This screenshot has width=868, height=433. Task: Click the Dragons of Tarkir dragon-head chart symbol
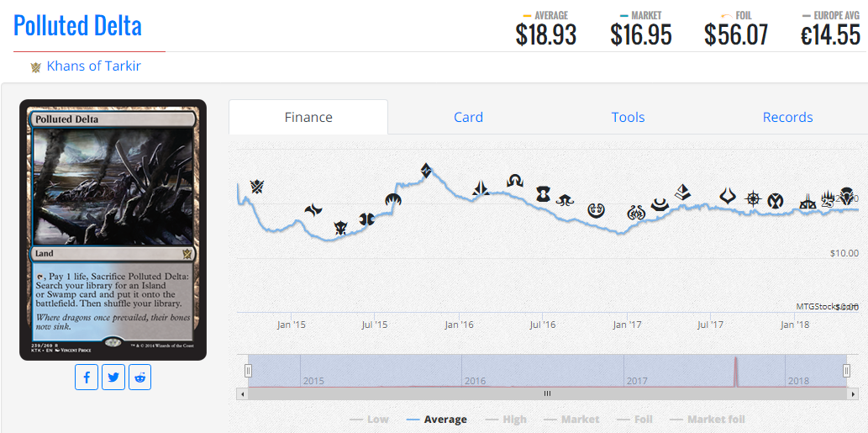[340, 228]
